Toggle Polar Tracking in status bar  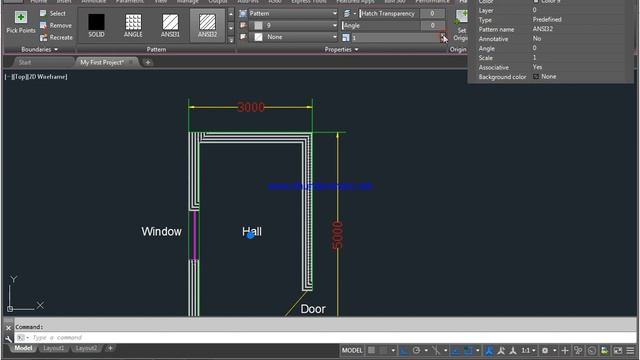[417, 351]
